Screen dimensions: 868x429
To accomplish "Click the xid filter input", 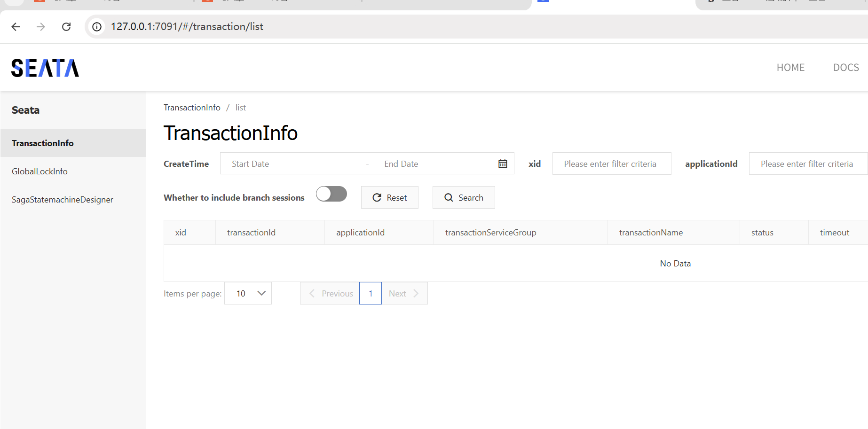I will (612, 164).
